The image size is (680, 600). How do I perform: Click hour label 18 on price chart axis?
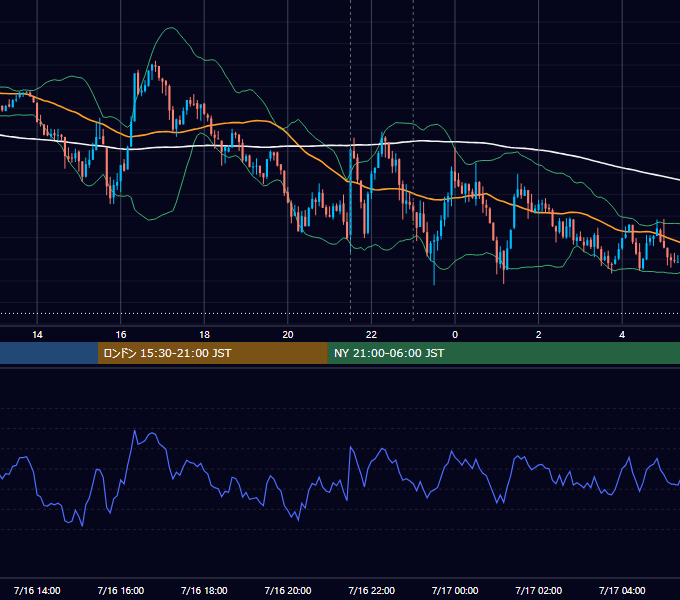[x=204, y=335]
